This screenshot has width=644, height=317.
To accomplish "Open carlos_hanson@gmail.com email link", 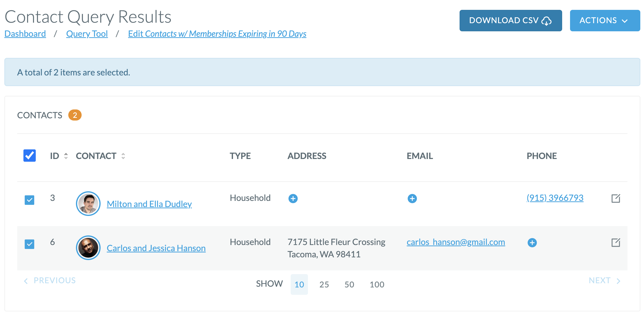I will (x=455, y=242).
